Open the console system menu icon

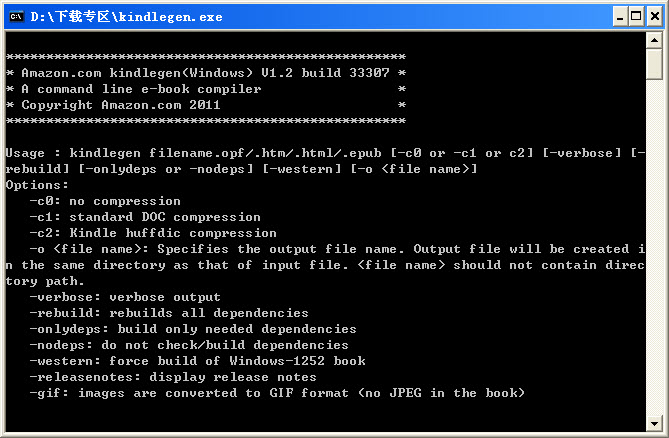(16, 16)
